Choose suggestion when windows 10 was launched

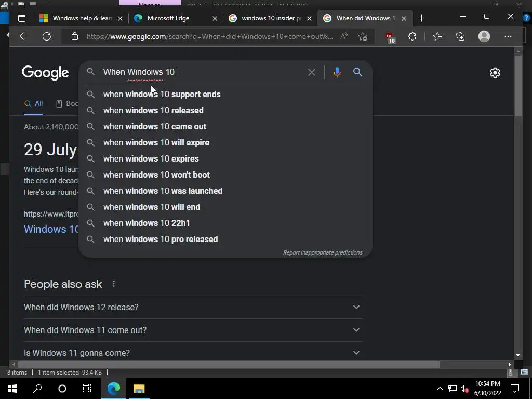(225, 191)
